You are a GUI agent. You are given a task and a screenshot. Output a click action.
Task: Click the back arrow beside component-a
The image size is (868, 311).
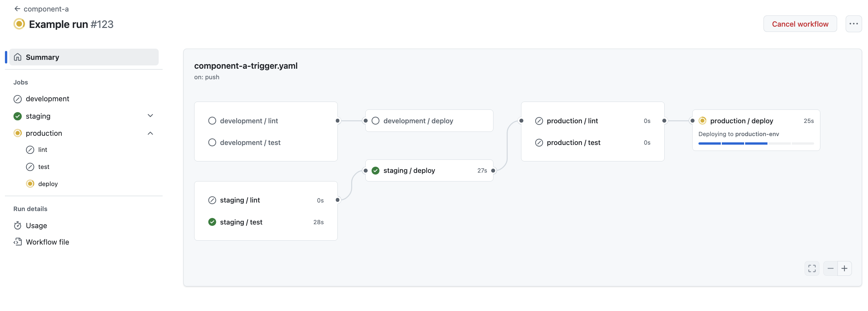[17, 9]
